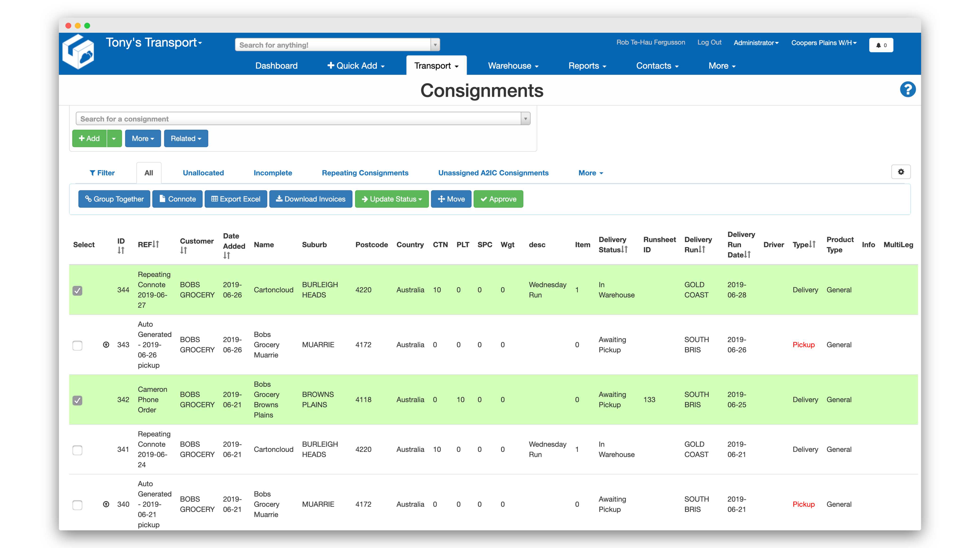
Task: Click the circle icon beside consignment 340
Action: (x=106, y=504)
